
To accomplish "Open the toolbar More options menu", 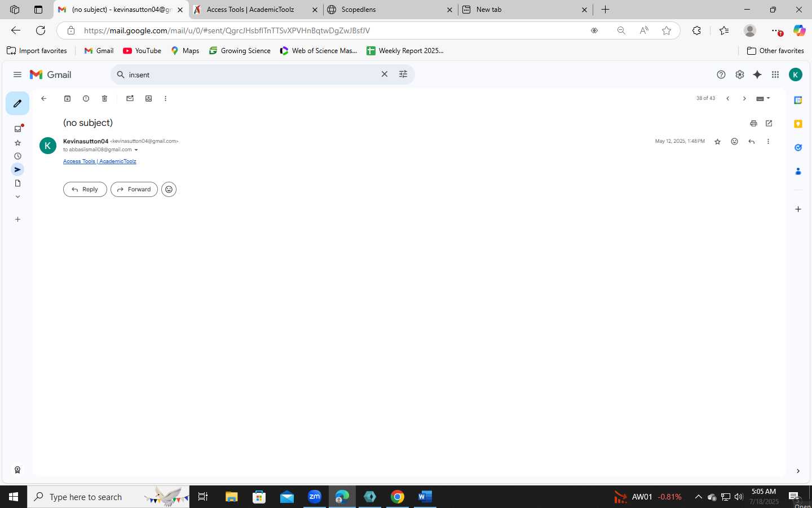I will 165,98.
